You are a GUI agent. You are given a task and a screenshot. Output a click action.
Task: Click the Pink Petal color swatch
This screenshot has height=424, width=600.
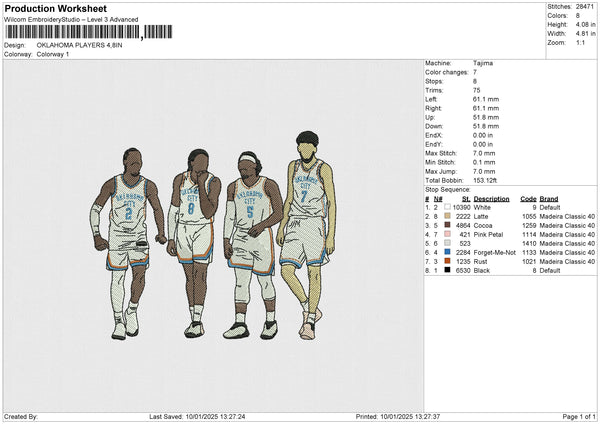point(447,234)
